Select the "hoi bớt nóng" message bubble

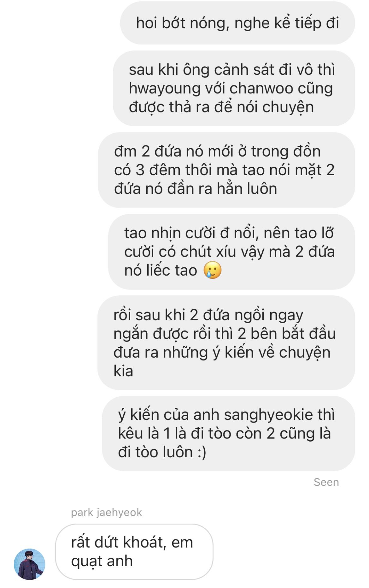(237, 23)
